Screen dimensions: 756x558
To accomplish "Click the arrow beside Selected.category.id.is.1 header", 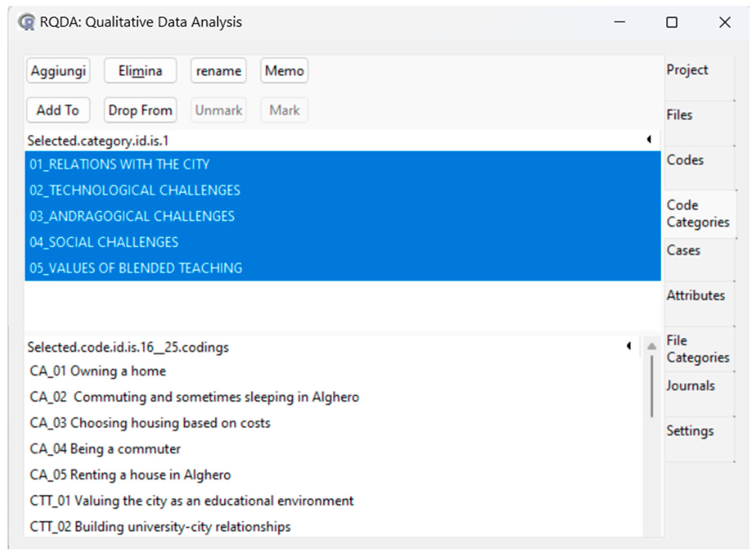I will (649, 139).
